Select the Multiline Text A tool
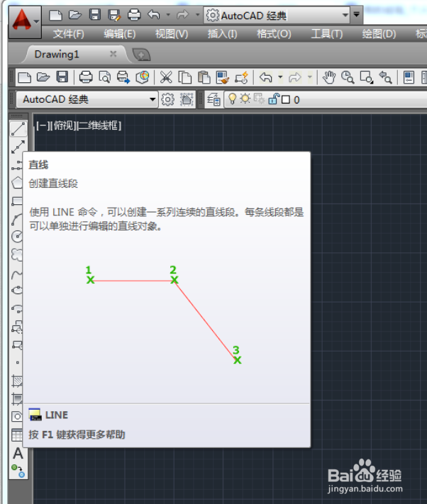The width and height of the screenshot is (427, 504). 18,453
